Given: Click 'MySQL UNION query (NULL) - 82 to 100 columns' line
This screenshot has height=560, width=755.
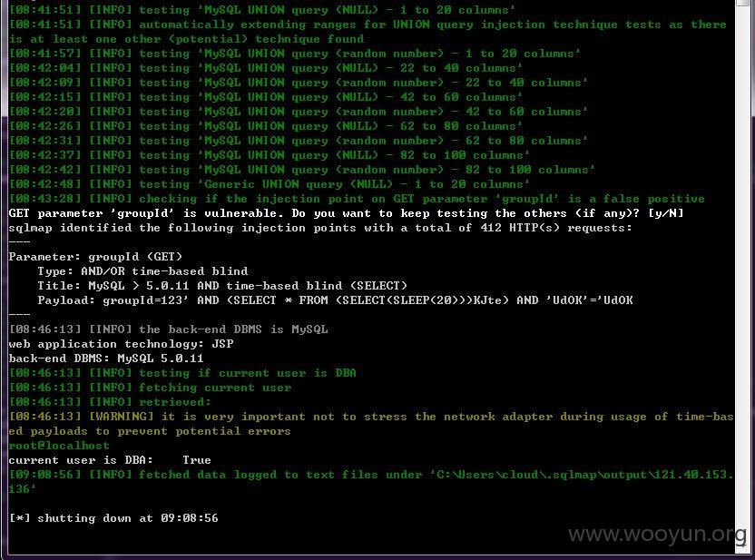Looking at the screenshot, I should [270, 155].
